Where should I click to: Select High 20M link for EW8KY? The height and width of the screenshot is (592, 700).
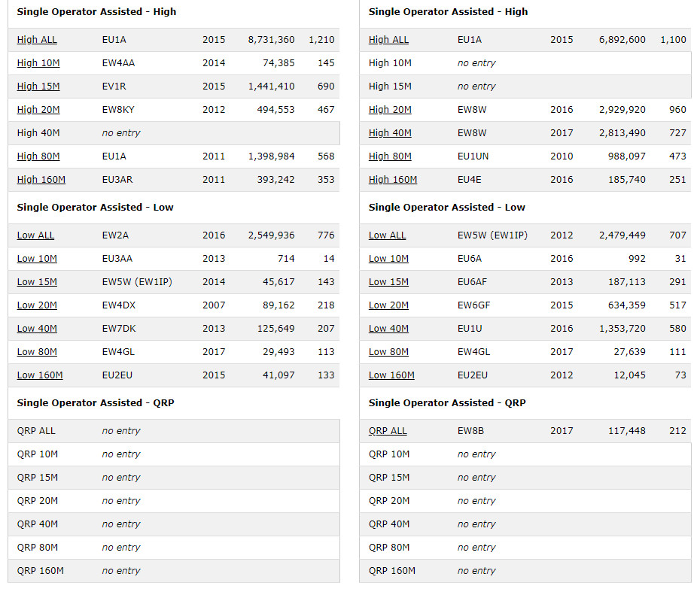tap(38, 110)
